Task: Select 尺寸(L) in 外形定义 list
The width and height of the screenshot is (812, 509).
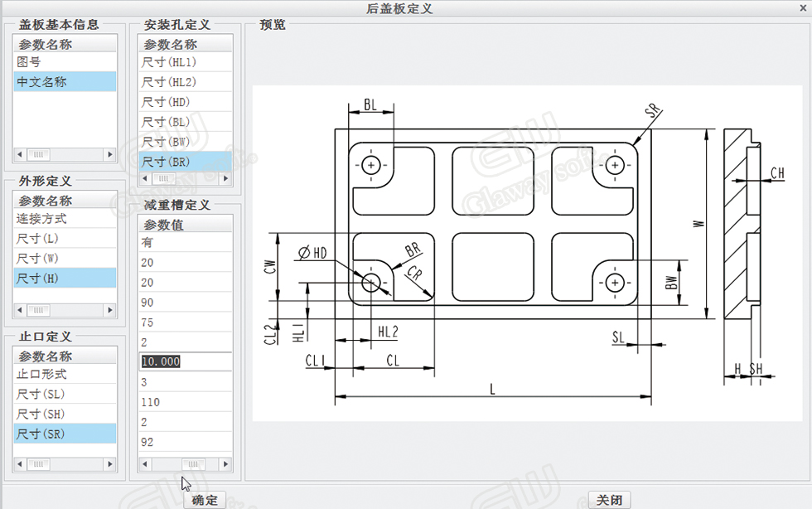Action: click(65, 239)
